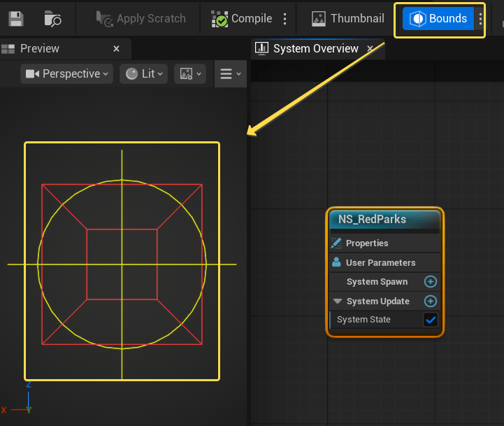
Task: Select the Preview tab
Action: [x=40, y=48]
